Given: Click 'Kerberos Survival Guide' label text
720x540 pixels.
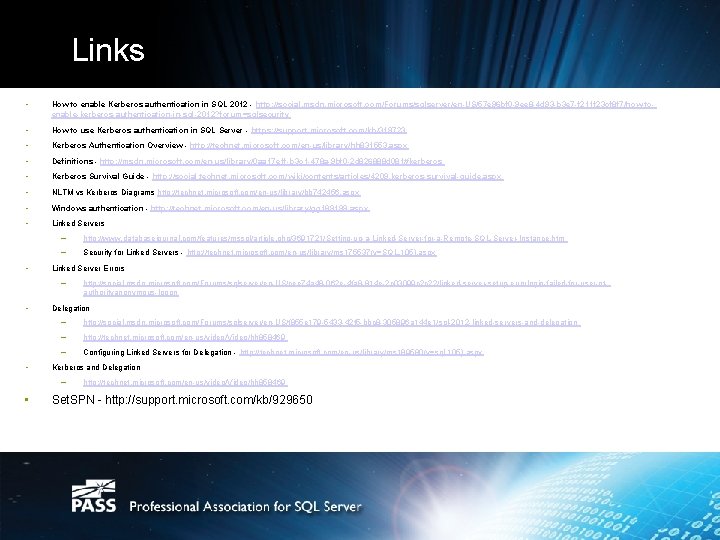Looking at the screenshot, I should (98, 177).
